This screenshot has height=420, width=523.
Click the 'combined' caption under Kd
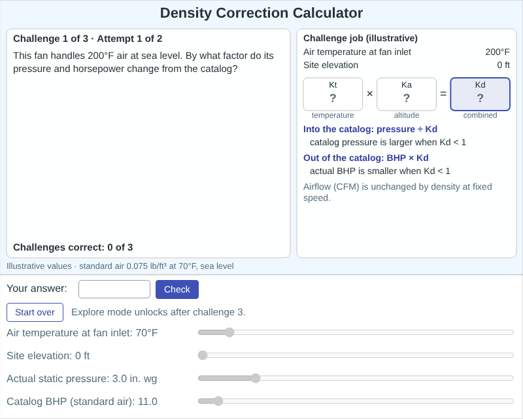[x=481, y=115]
